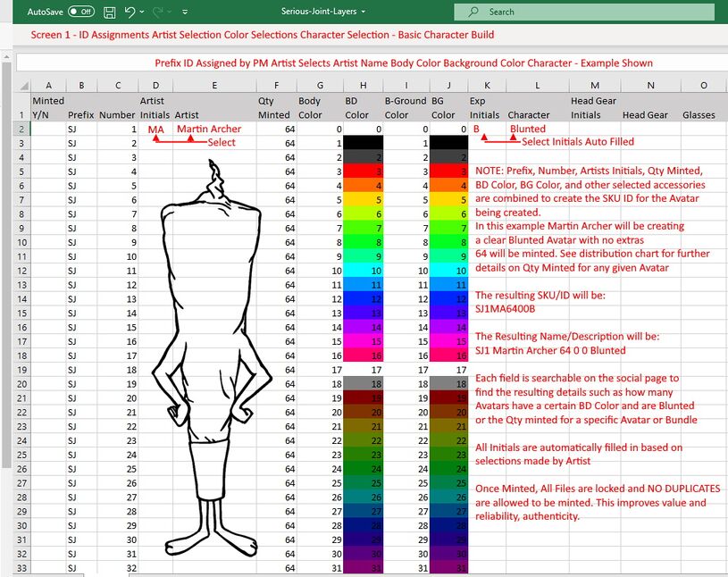Click the Blunted character outline drawing
The width and height of the screenshot is (728, 577).
click(211, 357)
